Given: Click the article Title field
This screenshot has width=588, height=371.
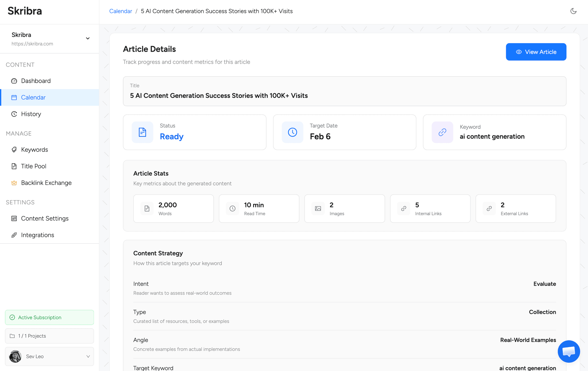Looking at the screenshot, I should pyautogui.click(x=344, y=91).
